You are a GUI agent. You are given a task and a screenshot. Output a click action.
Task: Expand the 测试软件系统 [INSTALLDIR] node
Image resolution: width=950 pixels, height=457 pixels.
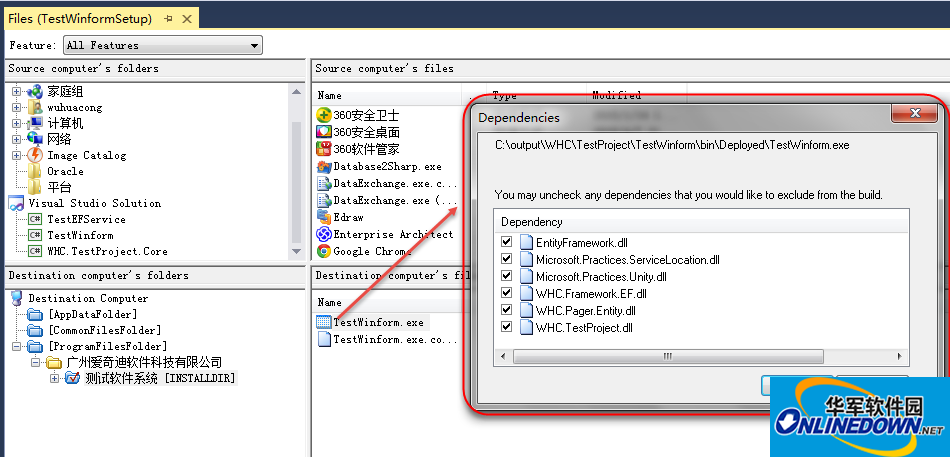55,378
